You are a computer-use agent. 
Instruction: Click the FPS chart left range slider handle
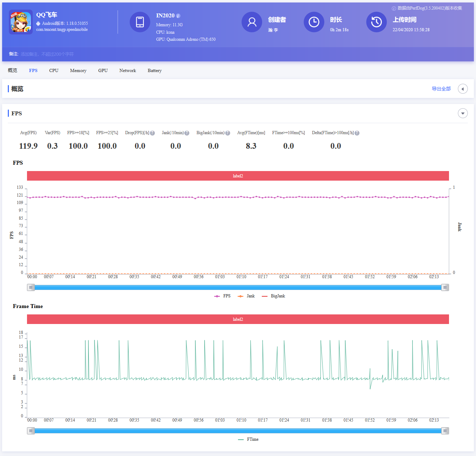(31, 287)
